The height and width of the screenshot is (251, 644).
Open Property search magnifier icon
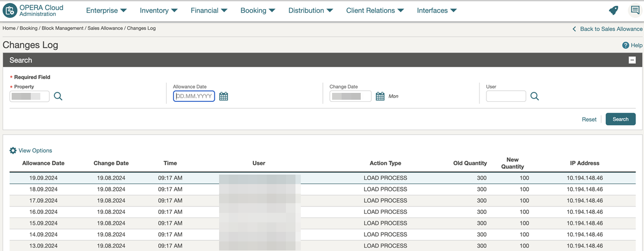58,96
